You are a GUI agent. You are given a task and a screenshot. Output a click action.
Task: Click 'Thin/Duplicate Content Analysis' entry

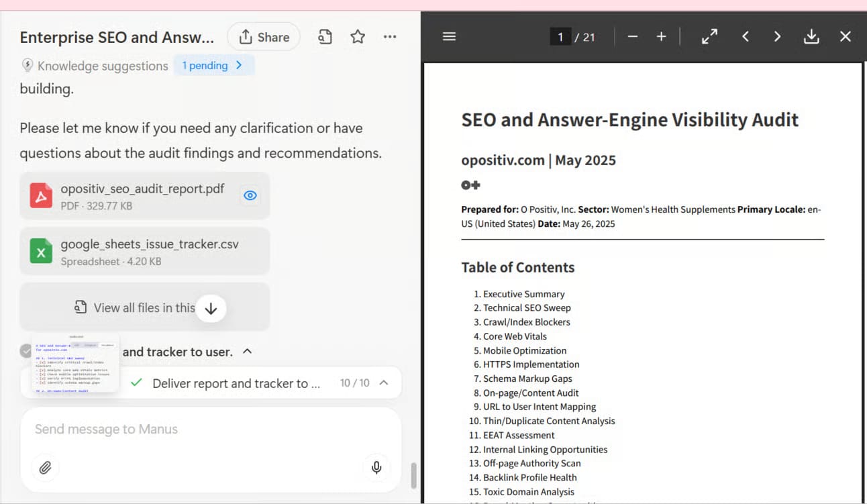point(549,421)
